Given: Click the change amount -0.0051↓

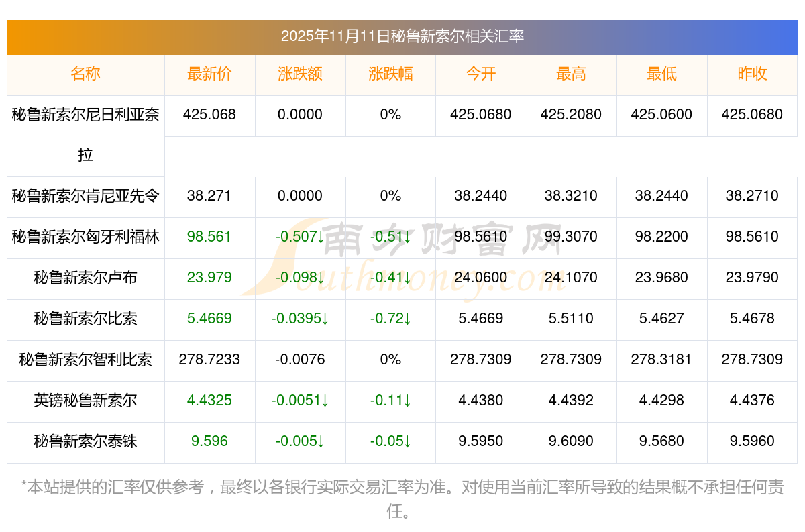Looking at the screenshot, I should click(300, 401).
